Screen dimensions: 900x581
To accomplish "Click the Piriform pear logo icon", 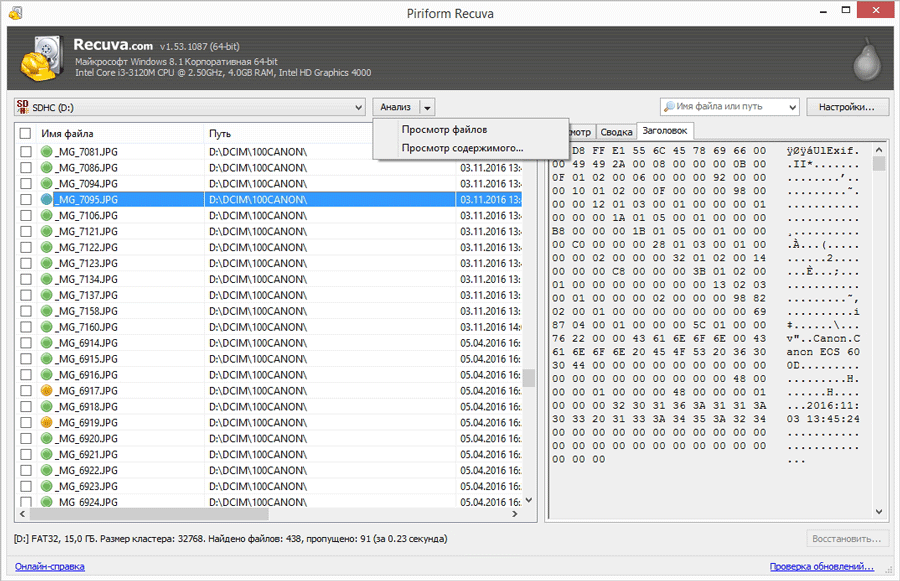I will click(866, 62).
